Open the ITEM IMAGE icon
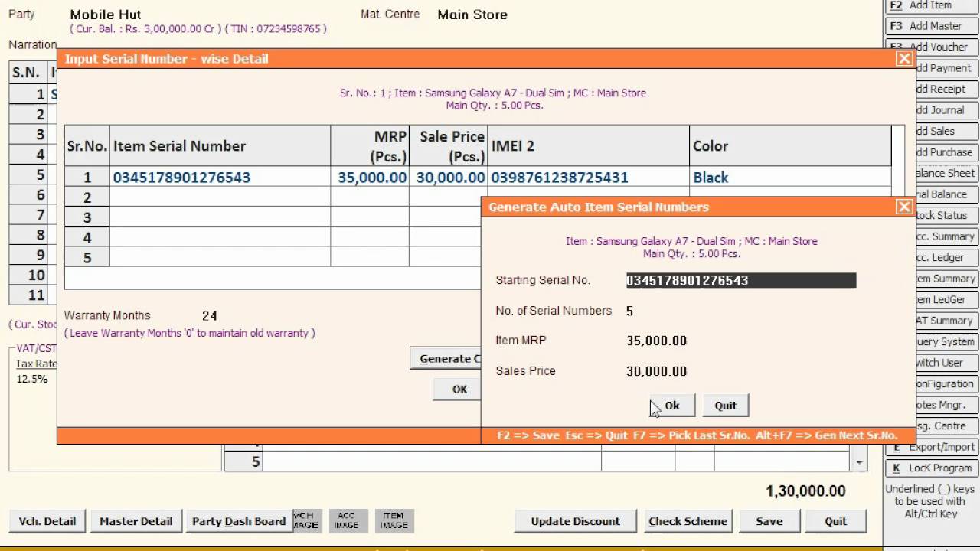Image resolution: width=980 pixels, height=551 pixels. click(394, 520)
